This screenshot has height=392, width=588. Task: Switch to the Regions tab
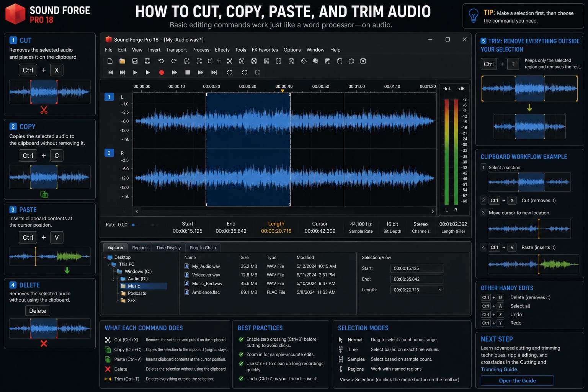pos(140,248)
